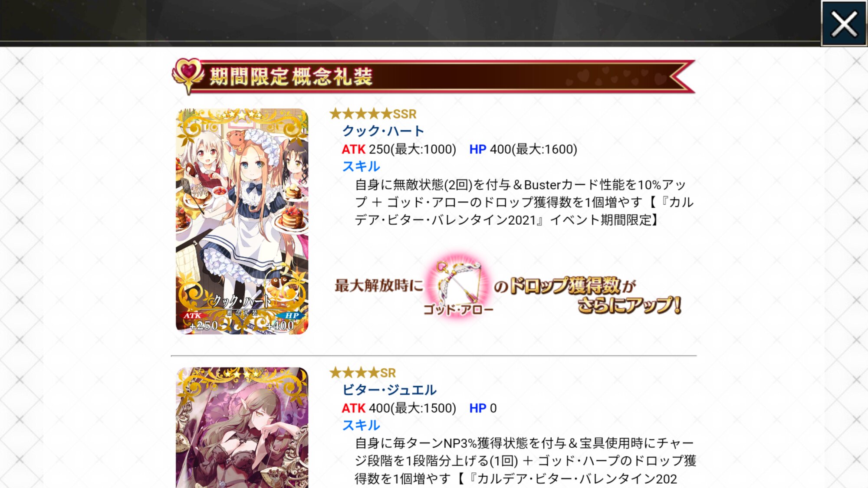Click the ビター・ジュエル skill description text
The width and height of the screenshot is (868, 488).
pos(526,461)
